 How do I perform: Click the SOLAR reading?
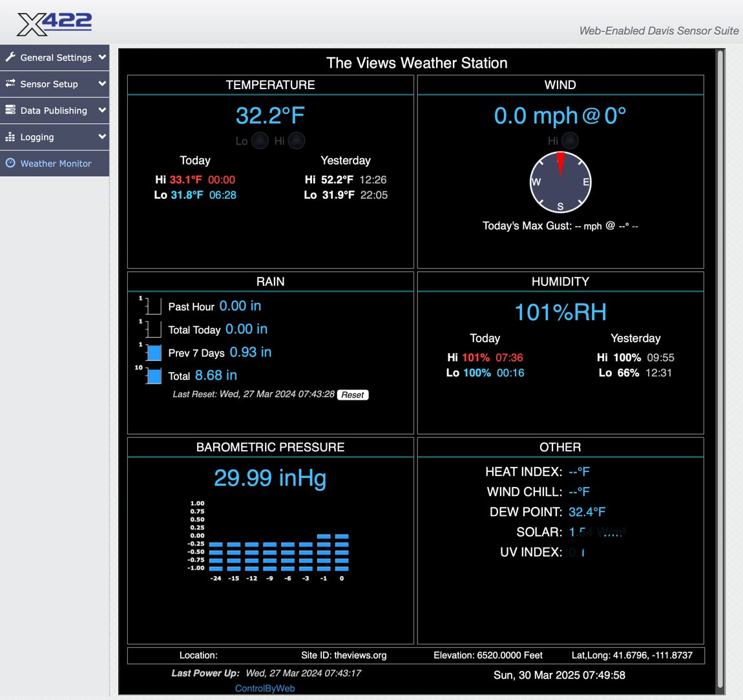598,532
